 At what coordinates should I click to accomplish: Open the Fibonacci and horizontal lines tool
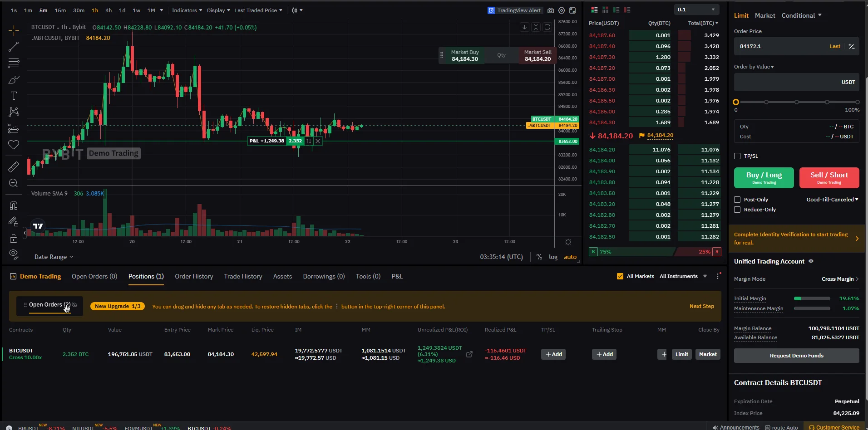click(x=14, y=63)
